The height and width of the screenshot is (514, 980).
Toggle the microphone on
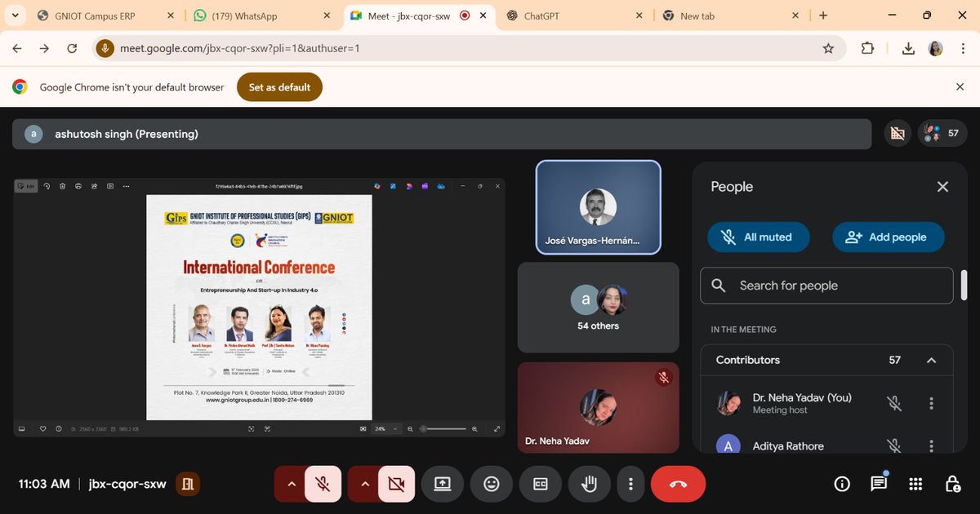pos(323,484)
